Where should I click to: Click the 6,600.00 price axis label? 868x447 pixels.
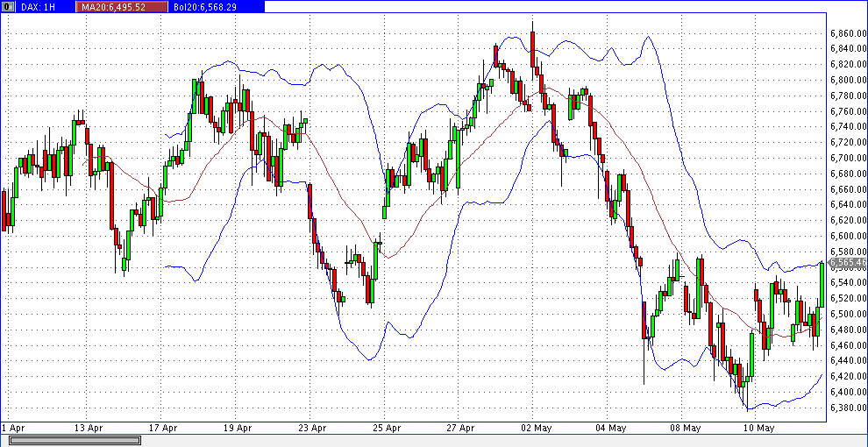click(x=848, y=236)
